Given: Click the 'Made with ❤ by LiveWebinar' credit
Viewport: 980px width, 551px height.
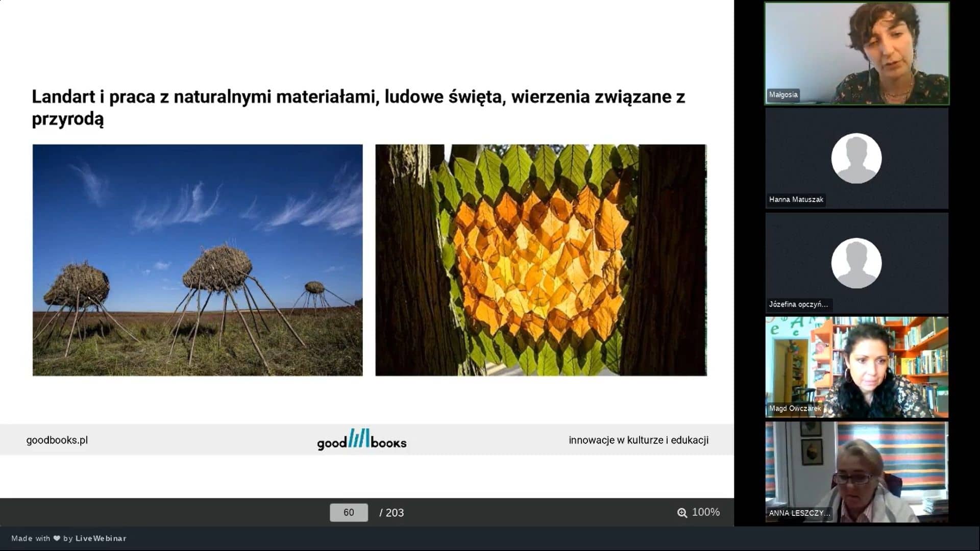Looking at the screenshot, I should 69,538.
